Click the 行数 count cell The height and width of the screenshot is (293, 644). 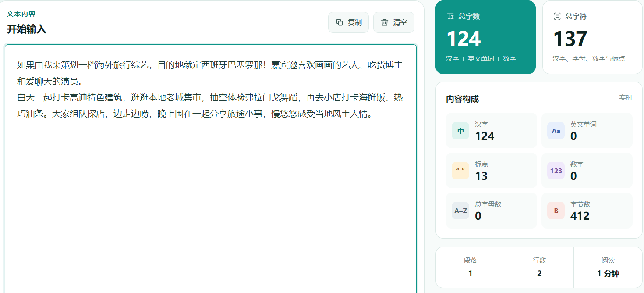click(x=539, y=267)
